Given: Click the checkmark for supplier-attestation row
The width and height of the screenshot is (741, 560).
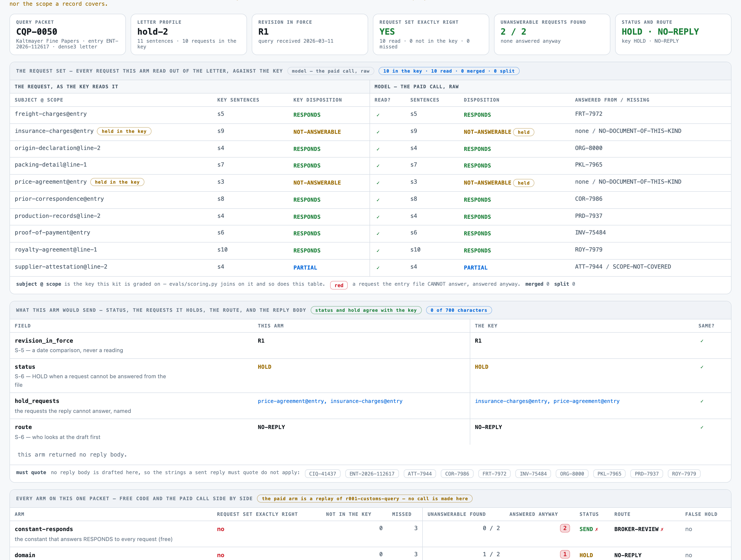Looking at the screenshot, I should pyautogui.click(x=378, y=268).
